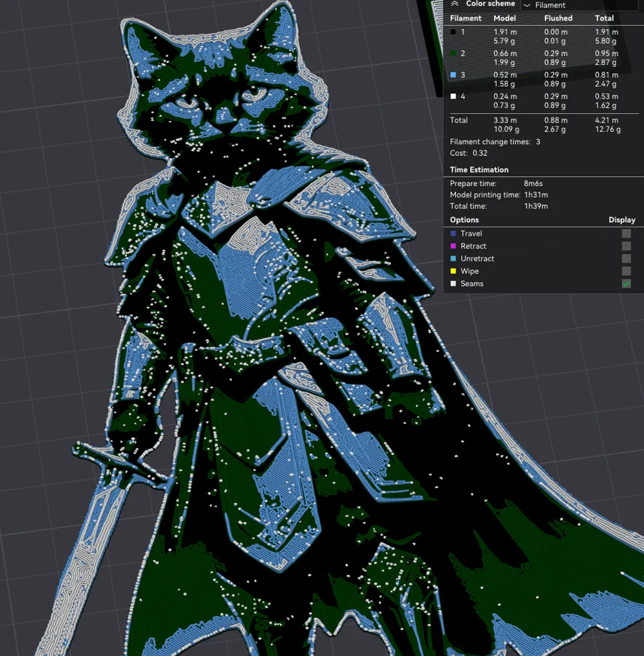Click Filament 3 blue color swatch
644x656 pixels.
click(x=453, y=75)
